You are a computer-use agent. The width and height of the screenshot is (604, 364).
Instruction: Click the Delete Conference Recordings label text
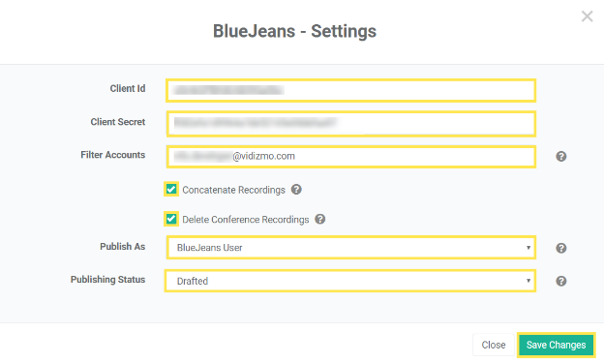[x=246, y=220]
